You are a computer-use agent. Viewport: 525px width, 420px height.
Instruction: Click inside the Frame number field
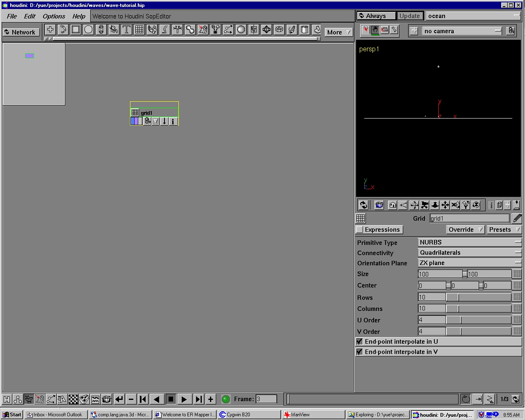click(x=266, y=399)
